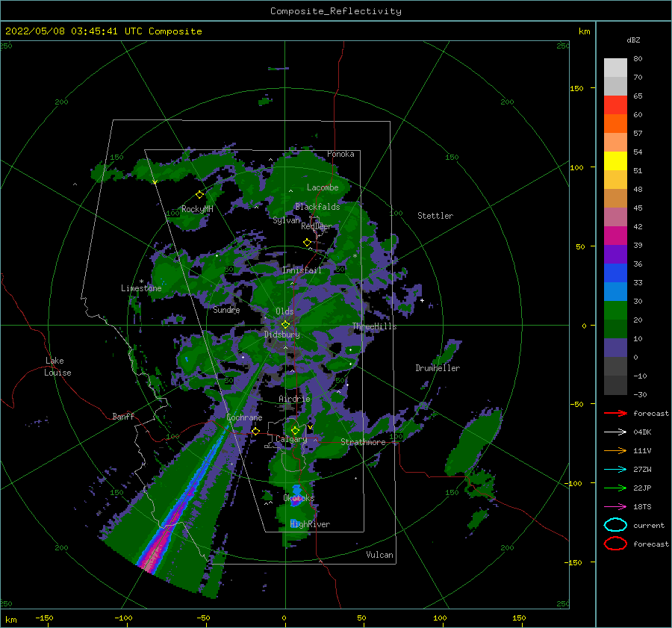Click the Vulcan city label
Viewport: 672px width, 628px height.
click(380, 554)
